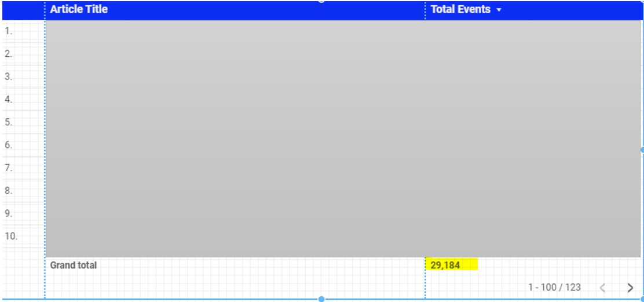
Task: Select row number 2.
Action: [x=9, y=53]
